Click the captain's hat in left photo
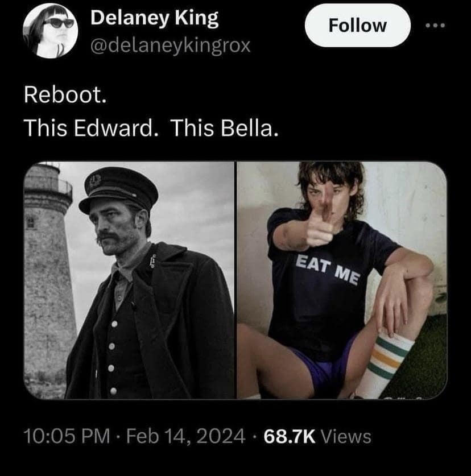Viewport: 471px width, 476px height. (118, 191)
